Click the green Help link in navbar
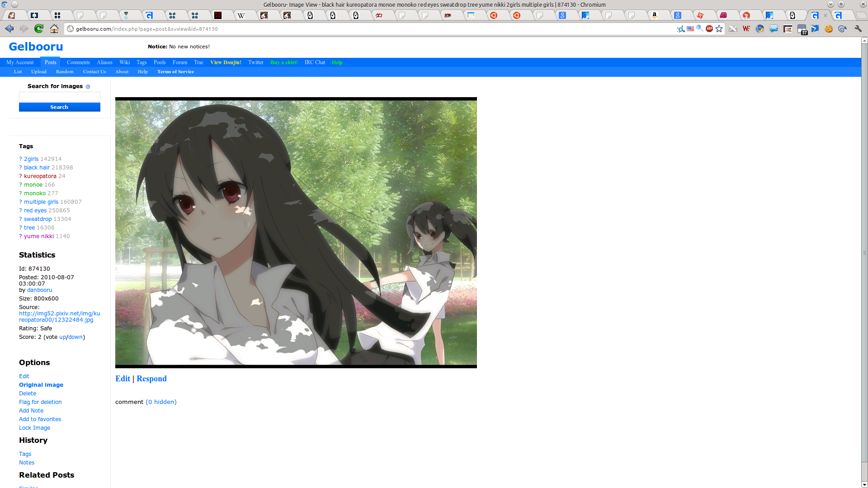This screenshot has height=488, width=868. (337, 62)
